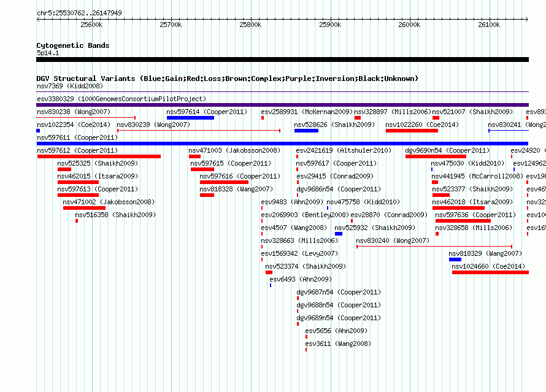Click the 5p14.1 band label
The width and height of the screenshot is (546, 392).
(48, 53)
